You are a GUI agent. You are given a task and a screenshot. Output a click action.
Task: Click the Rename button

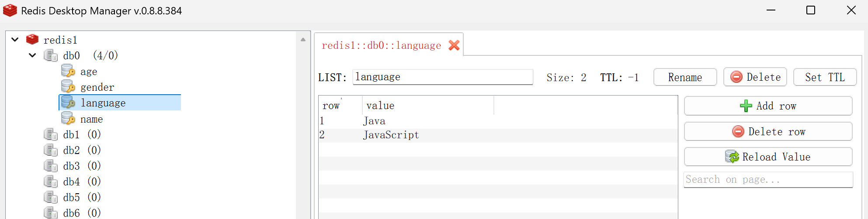[685, 77]
